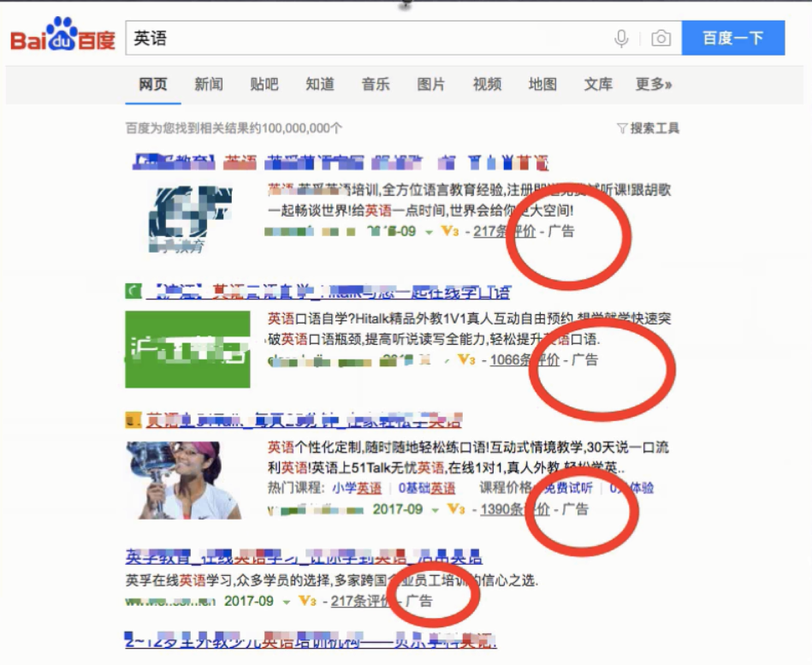812x665 pixels.
Task: Expand dropdown arrow in first ad result
Action: [x=429, y=232]
